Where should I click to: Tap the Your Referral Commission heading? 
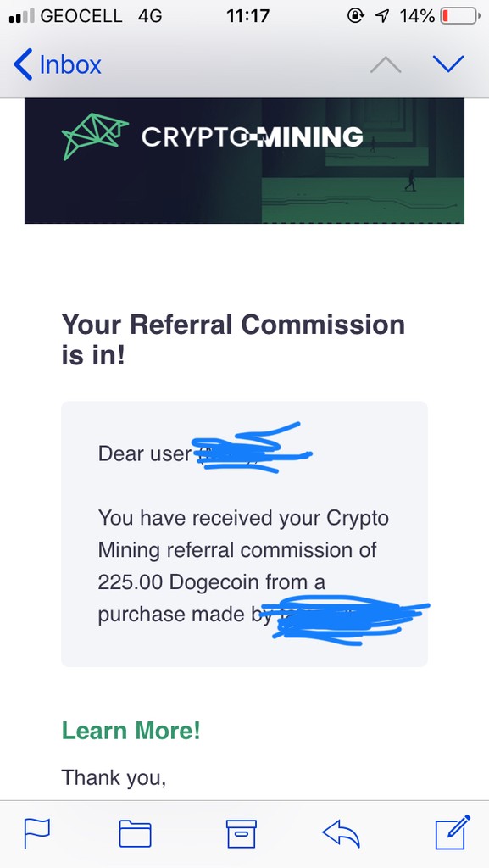(x=233, y=340)
